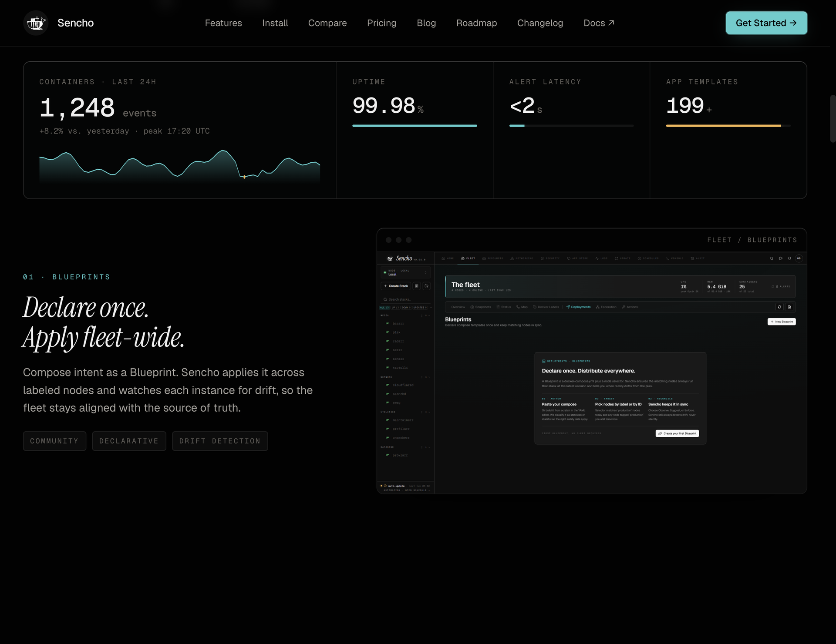Click the Sencho brand name link
Screen dimensions: 836x644
coord(76,23)
